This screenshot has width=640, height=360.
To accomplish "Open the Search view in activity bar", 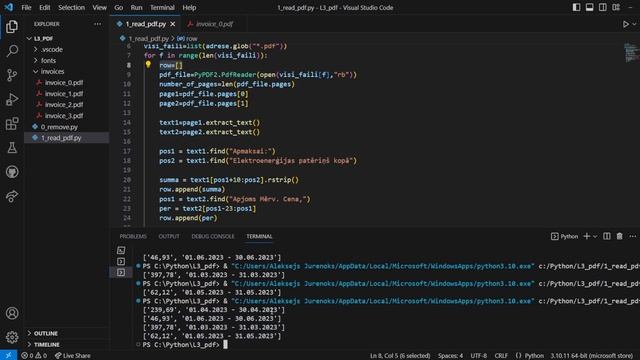I will point(12,51).
